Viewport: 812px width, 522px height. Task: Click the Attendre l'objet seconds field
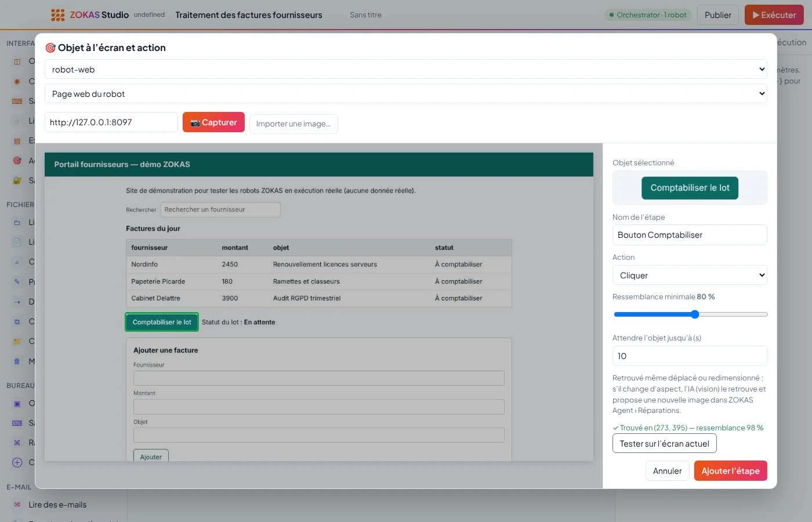pos(690,356)
